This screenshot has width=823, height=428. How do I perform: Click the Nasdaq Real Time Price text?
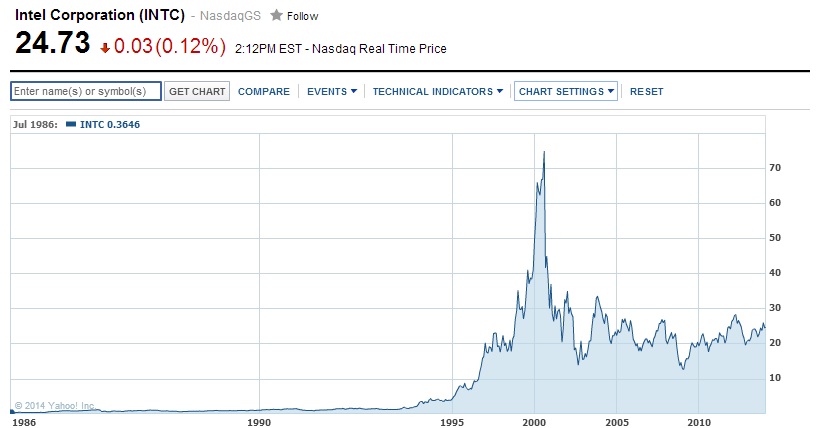click(x=379, y=49)
